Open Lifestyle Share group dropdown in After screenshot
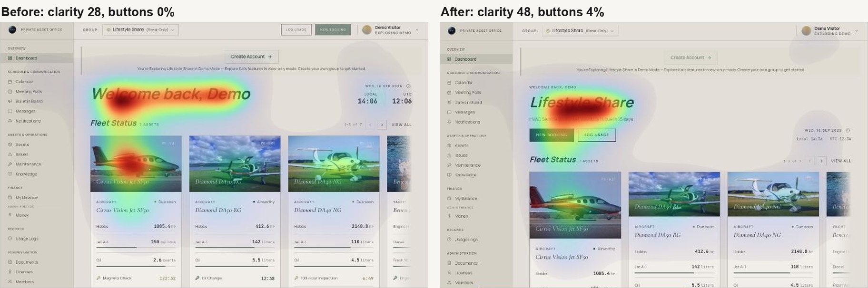 (580, 30)
